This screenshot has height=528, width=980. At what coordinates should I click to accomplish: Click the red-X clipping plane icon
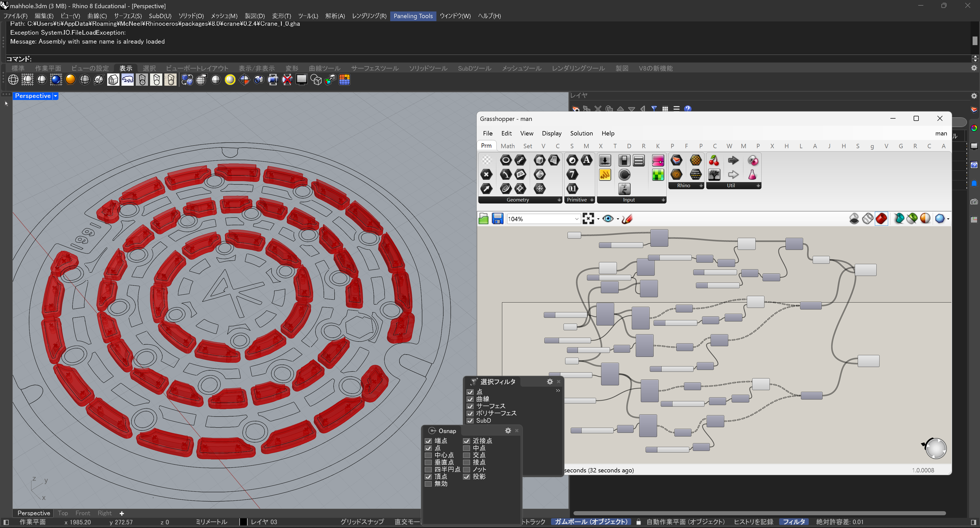click(287, 80)
